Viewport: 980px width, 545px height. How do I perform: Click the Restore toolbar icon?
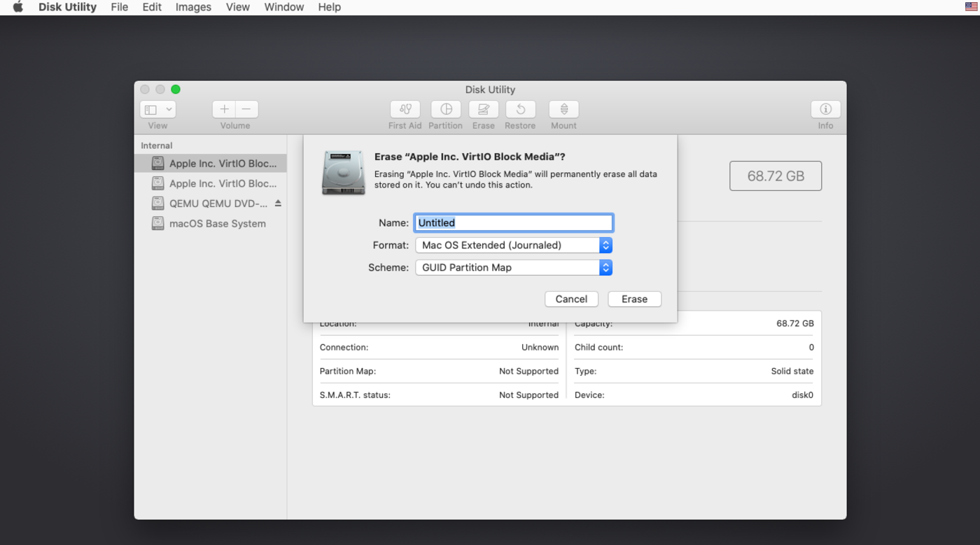(x=519, y=111)
